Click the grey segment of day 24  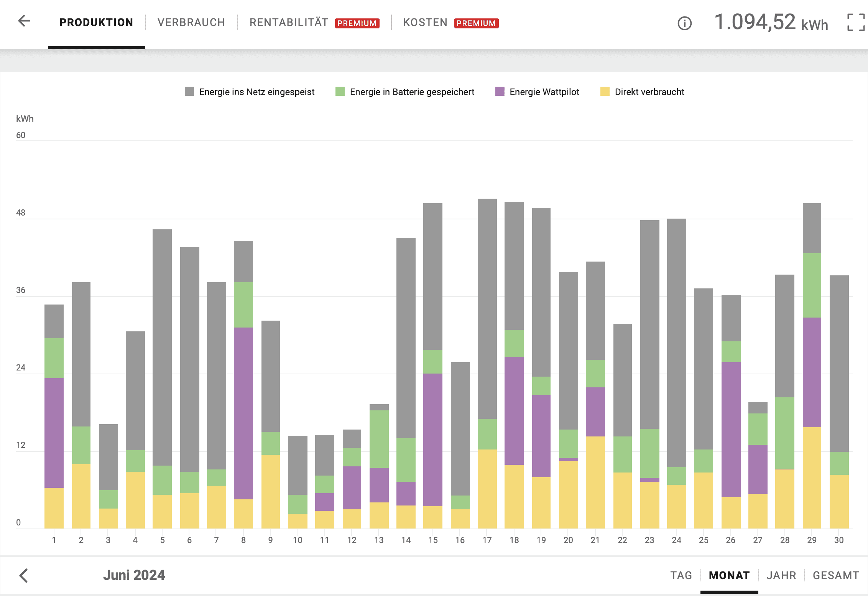[677, 343]
